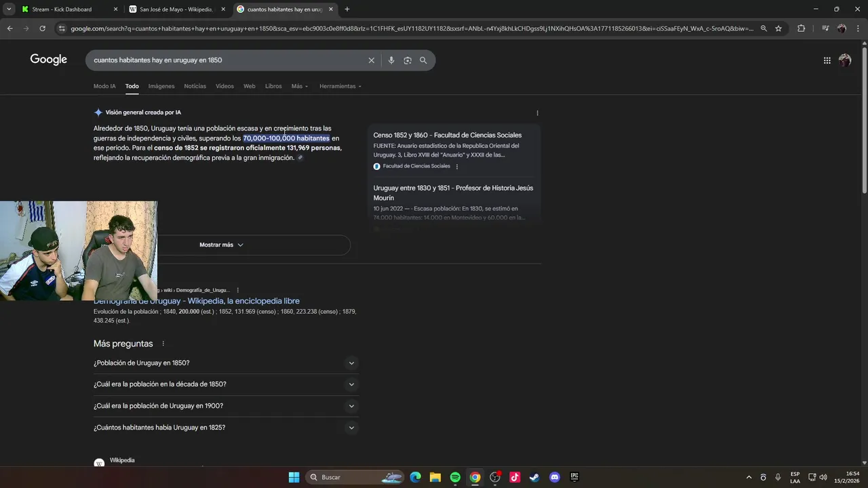The width and height of the screenshot is (868, 488).
Task: Open Uruguay entre 1830 y 1851 source card
Action: click(x=454, y=192)
